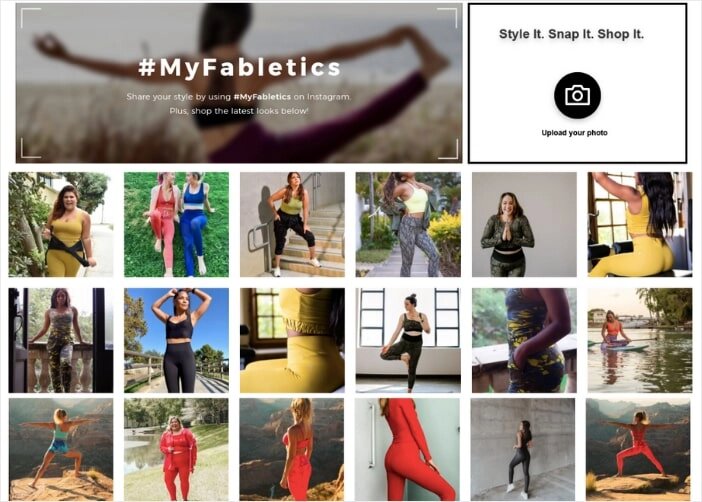Viewport: 702px width, 502px height.
Task: Open photo of woman in tree pose by windows
Action: [408, 340]
